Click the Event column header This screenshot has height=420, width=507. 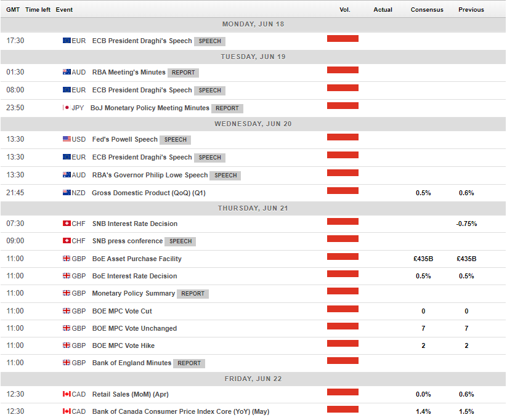coord(64,10)
